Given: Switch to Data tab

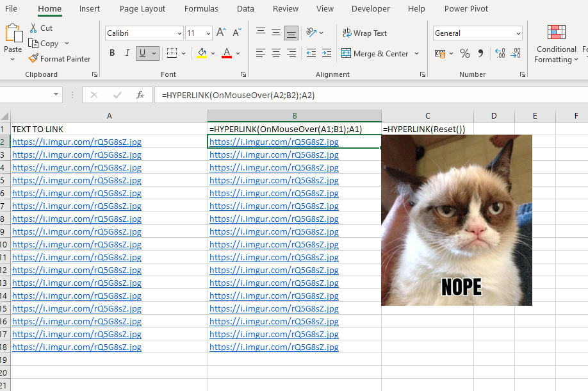Looking at the screenshot, I should (245, 8).
